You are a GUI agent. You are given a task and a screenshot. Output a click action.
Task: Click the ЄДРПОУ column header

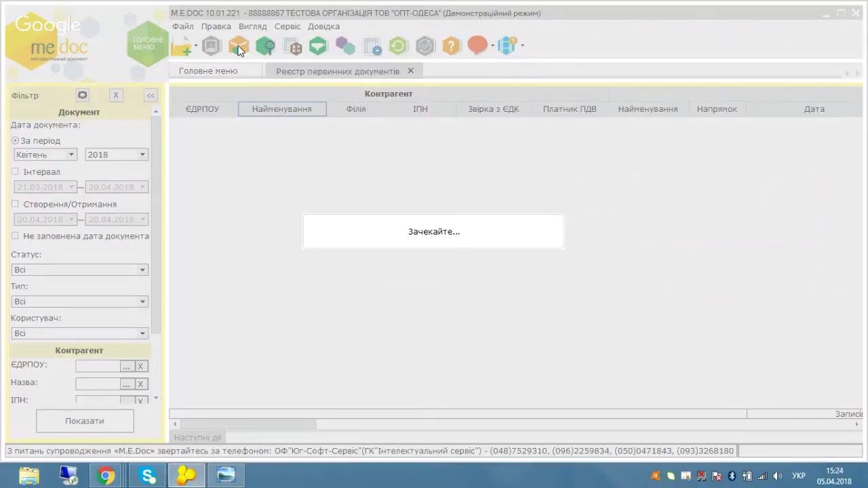[x=202, y=109]
